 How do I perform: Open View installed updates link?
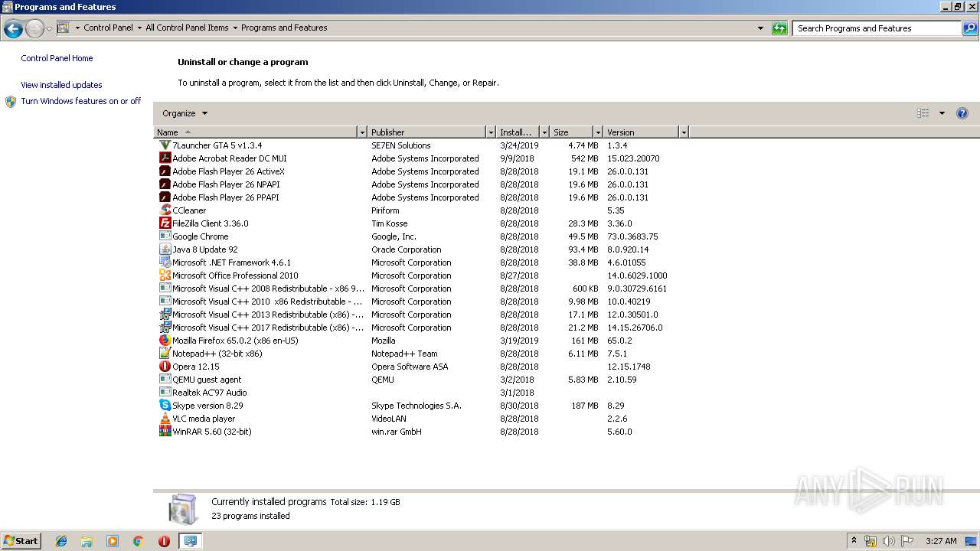[x=61, y=85]
